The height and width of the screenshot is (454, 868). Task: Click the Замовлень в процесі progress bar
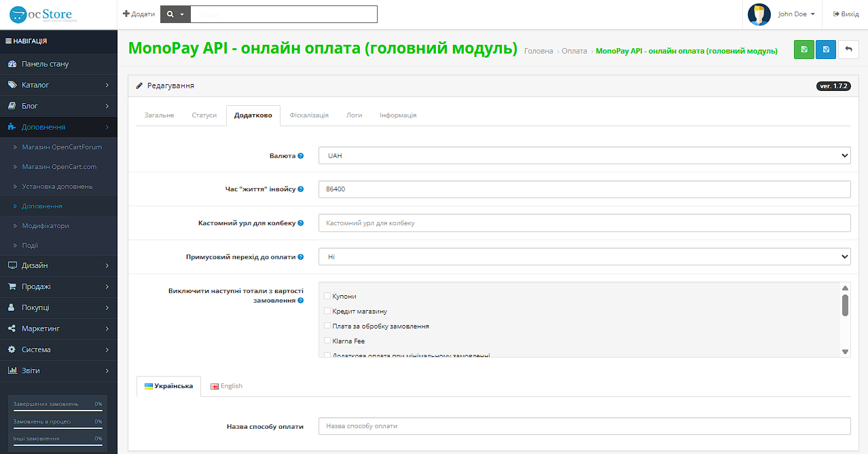(x=58, y=428)
